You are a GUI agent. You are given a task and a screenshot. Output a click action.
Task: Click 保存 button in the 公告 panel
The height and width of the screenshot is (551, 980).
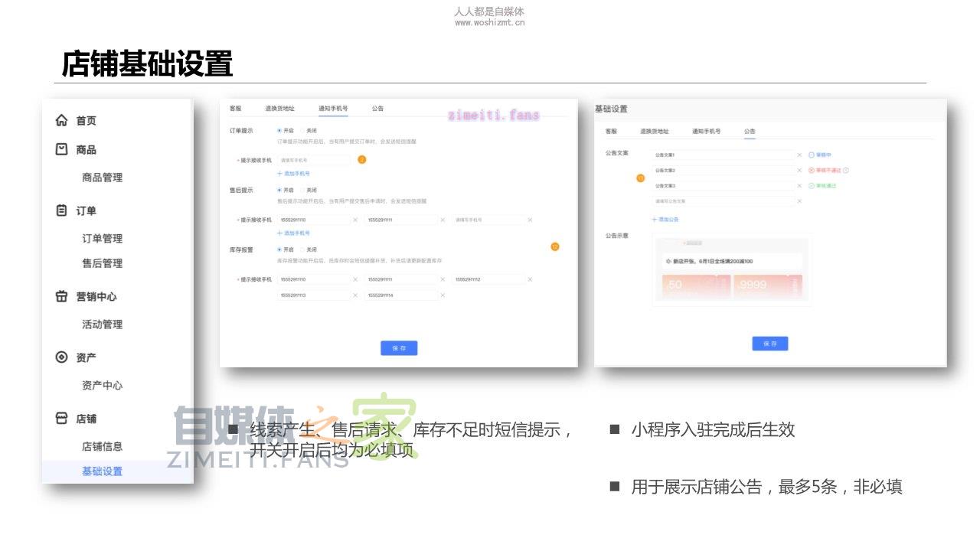pyautogui.click(x=769, y=344)
